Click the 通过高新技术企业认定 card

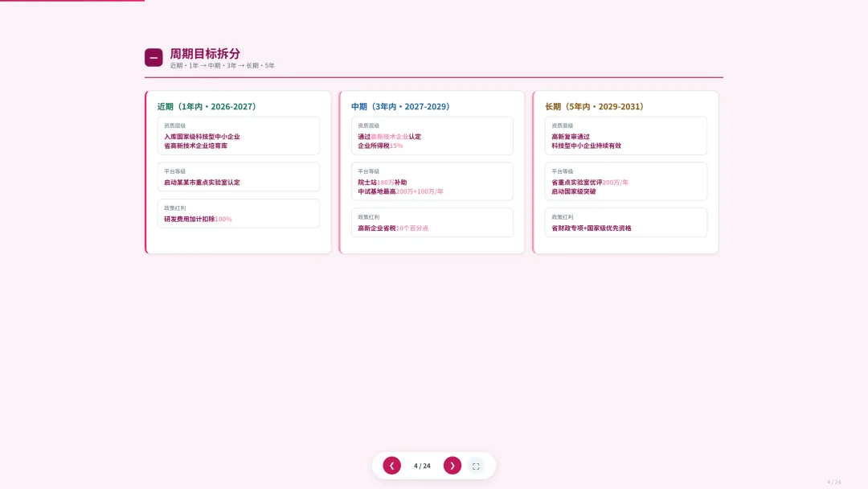click(x=432, y=136)
